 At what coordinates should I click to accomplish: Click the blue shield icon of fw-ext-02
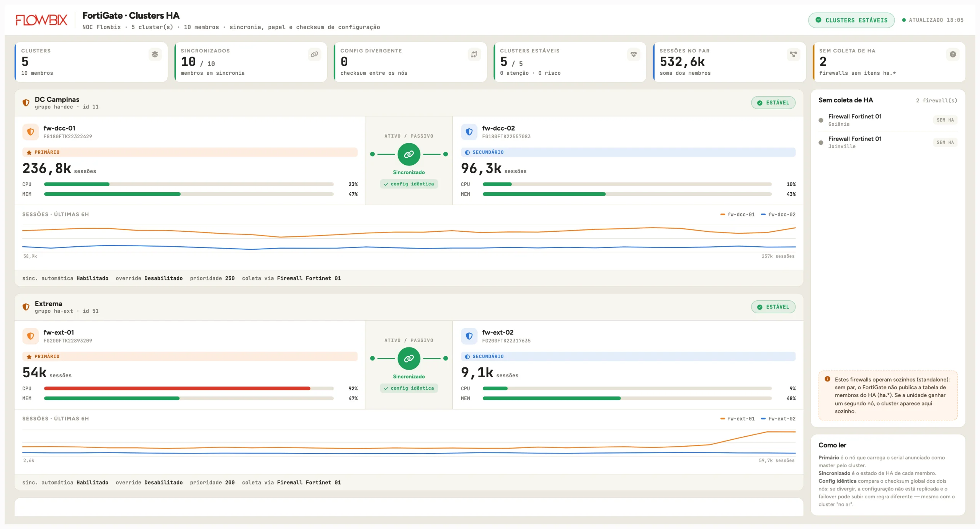(x=469, y=336)
